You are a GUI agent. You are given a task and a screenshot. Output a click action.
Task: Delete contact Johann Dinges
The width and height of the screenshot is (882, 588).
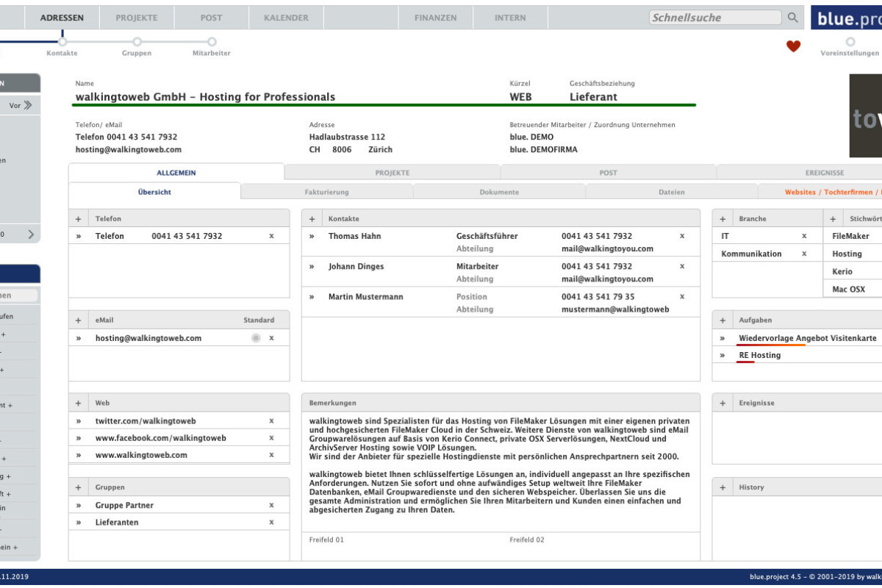(x=681, y=266)
